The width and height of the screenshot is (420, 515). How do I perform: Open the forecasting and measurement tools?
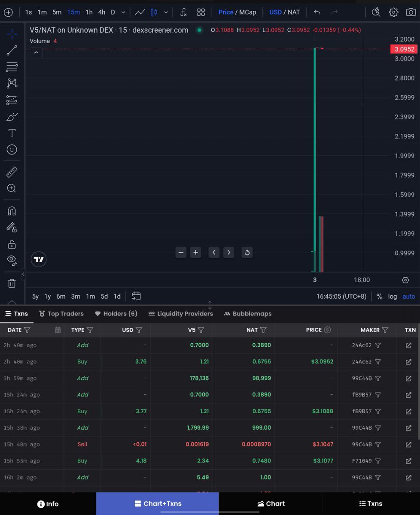click(12, 100)
